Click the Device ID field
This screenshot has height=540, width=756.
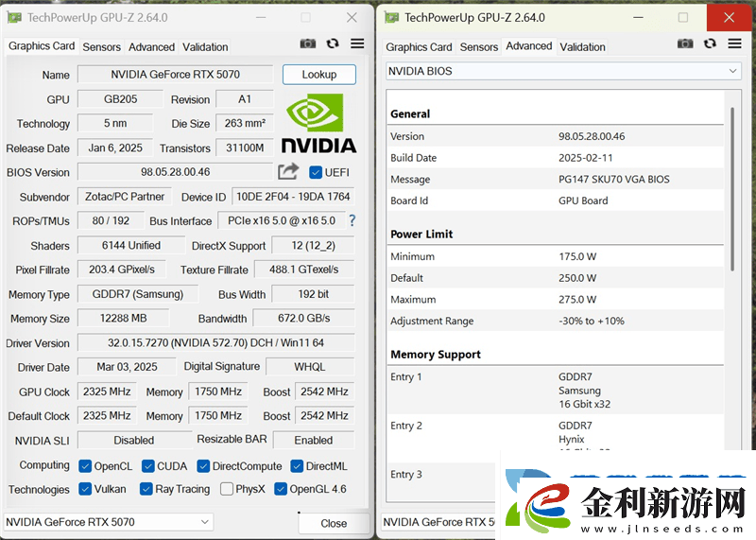[x=293, y=197]
